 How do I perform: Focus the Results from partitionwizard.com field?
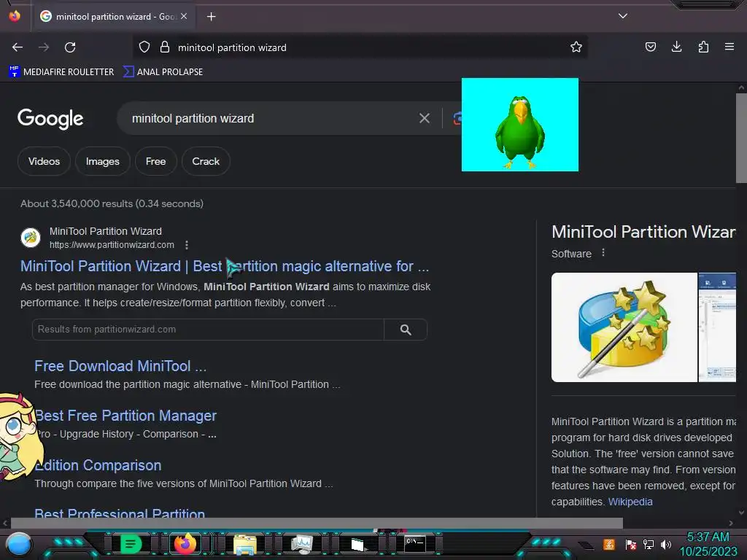pyautogui.click(x=208, y=330)
